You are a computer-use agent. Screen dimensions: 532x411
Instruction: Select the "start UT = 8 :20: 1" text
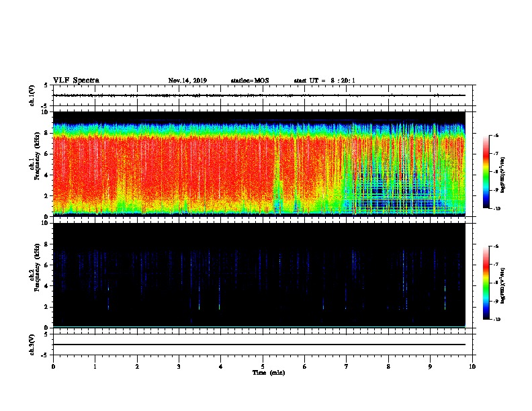(x=324, y=81)
